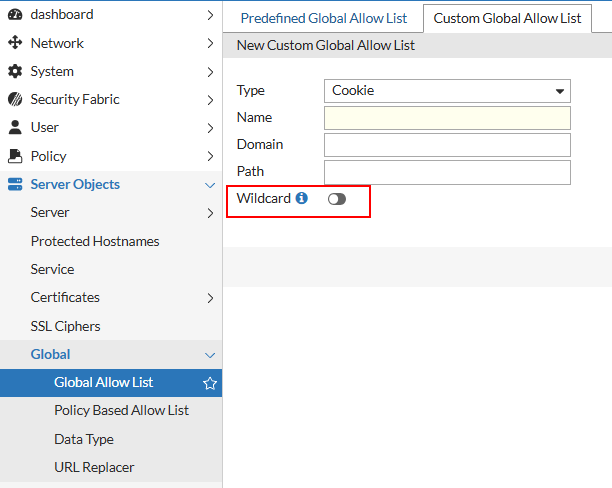Expand the Certificates submenu arrow
The height and width of the screenshot is (488, 612).
210,298
